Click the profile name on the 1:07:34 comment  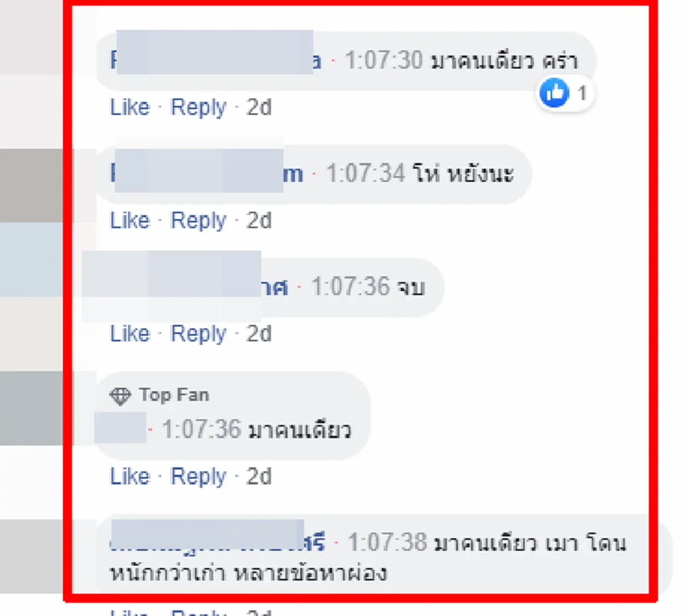tap(206, 174)
